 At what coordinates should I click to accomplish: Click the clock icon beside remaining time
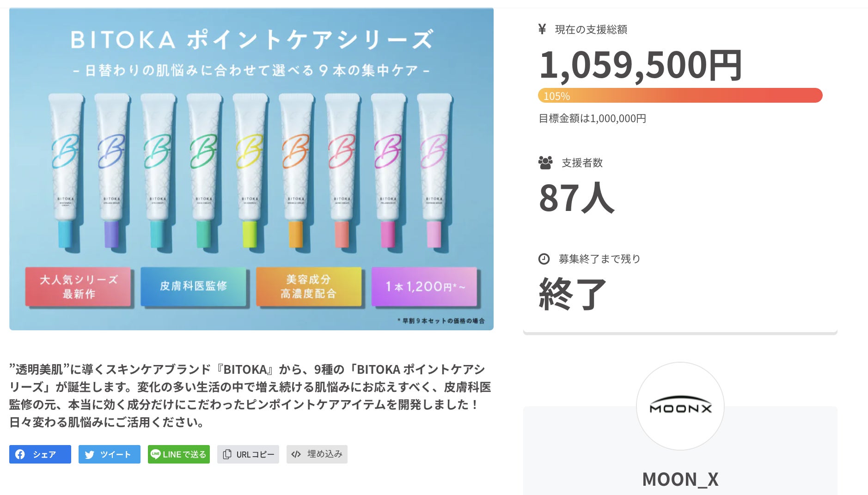[544, 259]
